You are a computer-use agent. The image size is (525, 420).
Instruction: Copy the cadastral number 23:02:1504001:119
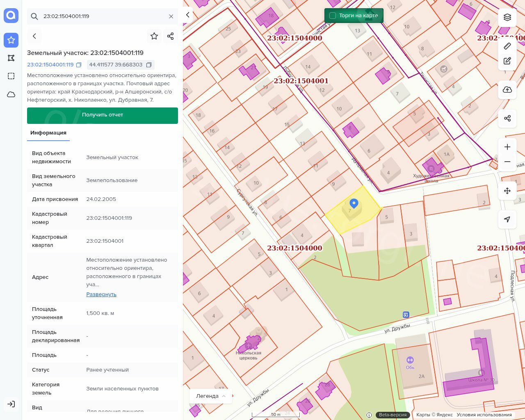pyautogui.click(x=79, y=65)
